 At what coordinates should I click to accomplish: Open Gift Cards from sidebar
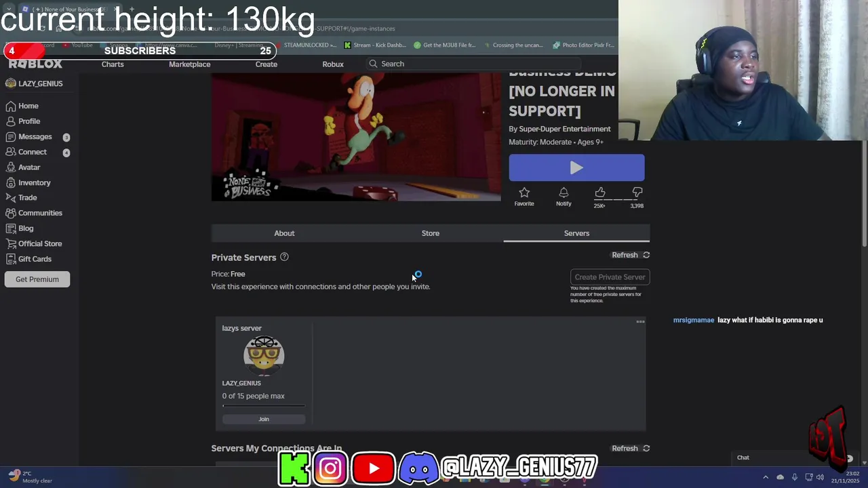click(28, 259)
